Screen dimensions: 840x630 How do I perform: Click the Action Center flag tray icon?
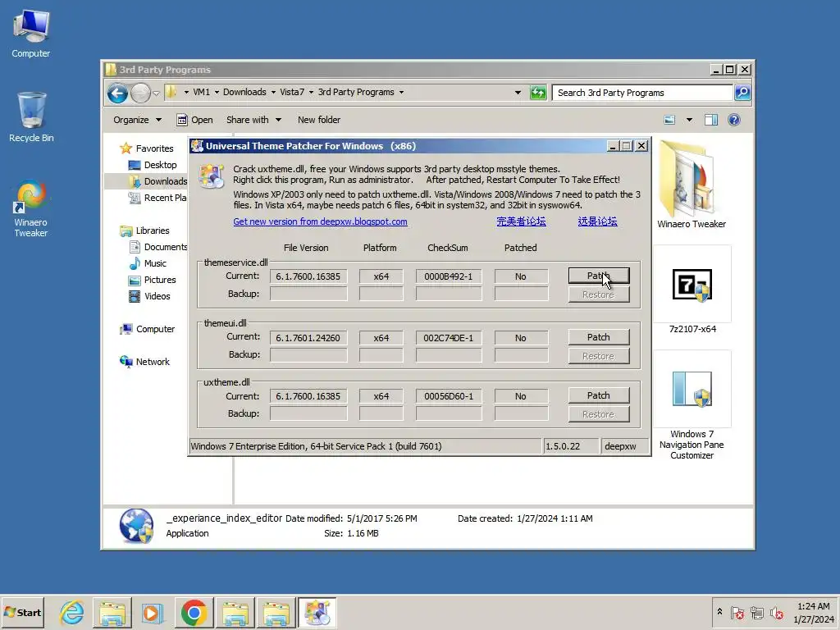click(x=737, y=612)
